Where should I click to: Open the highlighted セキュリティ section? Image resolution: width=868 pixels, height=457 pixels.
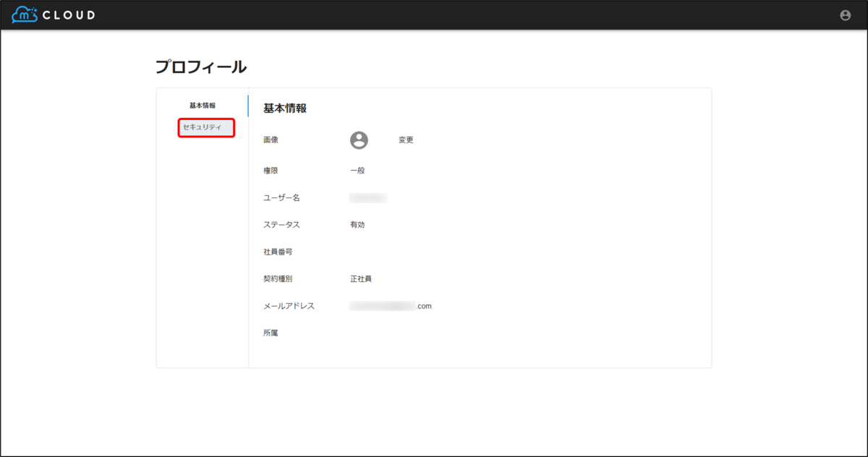pyautogui.click(x=206, y=127)
